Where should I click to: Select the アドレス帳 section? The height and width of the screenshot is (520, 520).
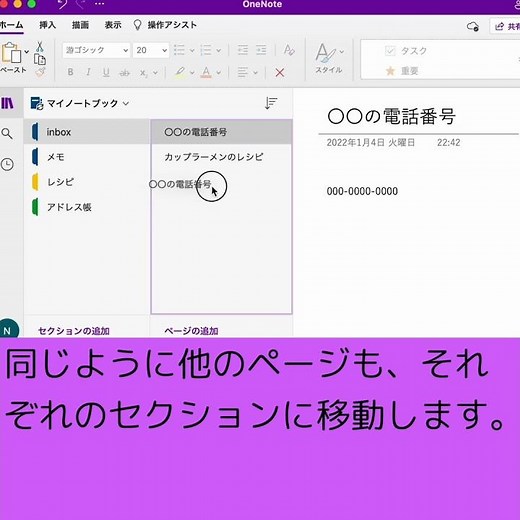tap(87, 207)
